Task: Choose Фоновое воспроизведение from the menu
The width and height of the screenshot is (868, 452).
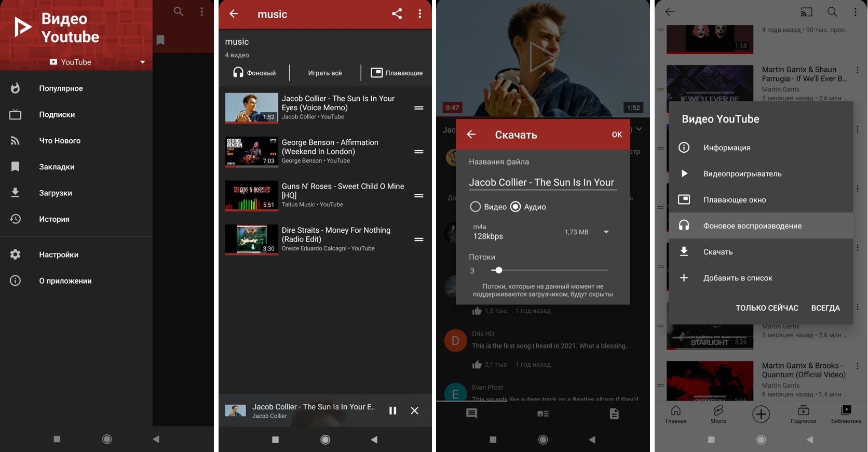Action: point(752,225)
